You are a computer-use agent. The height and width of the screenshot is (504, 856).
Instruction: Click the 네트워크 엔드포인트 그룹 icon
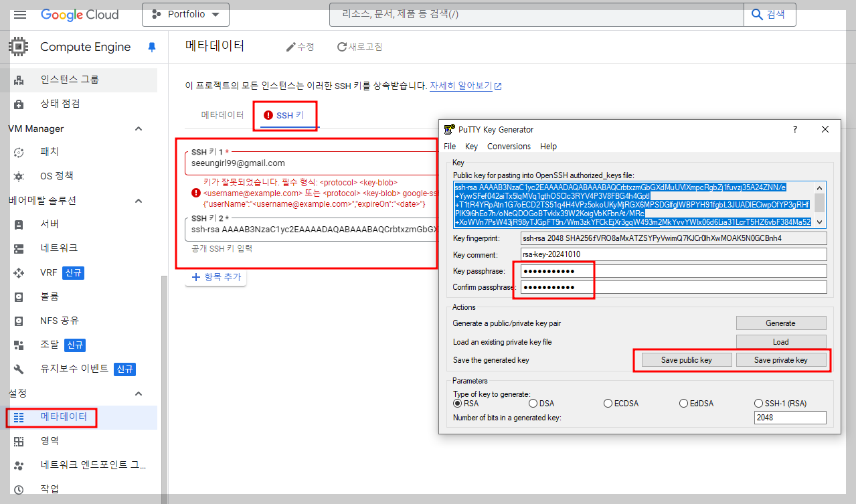pyautogui.click(x=19, y=465)
